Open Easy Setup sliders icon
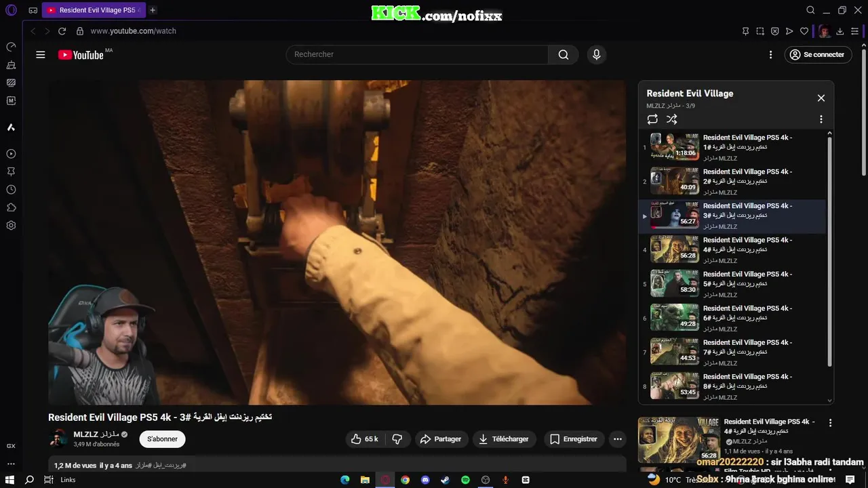The width and height of the screenshot is (868, 488). 854,31
